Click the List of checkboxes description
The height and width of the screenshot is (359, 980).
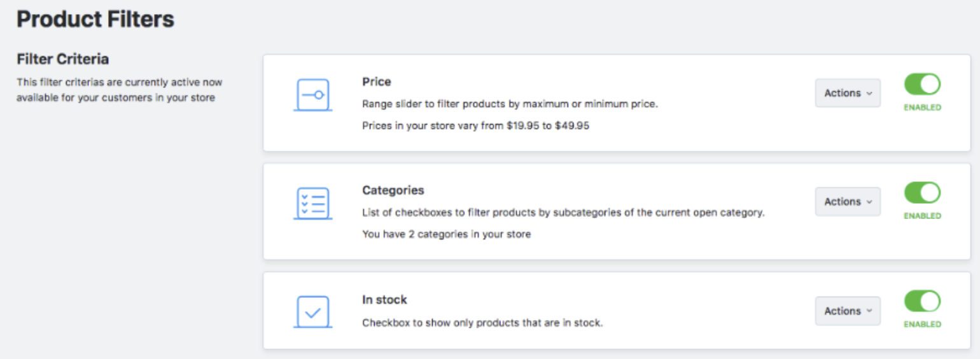point(563,213)
